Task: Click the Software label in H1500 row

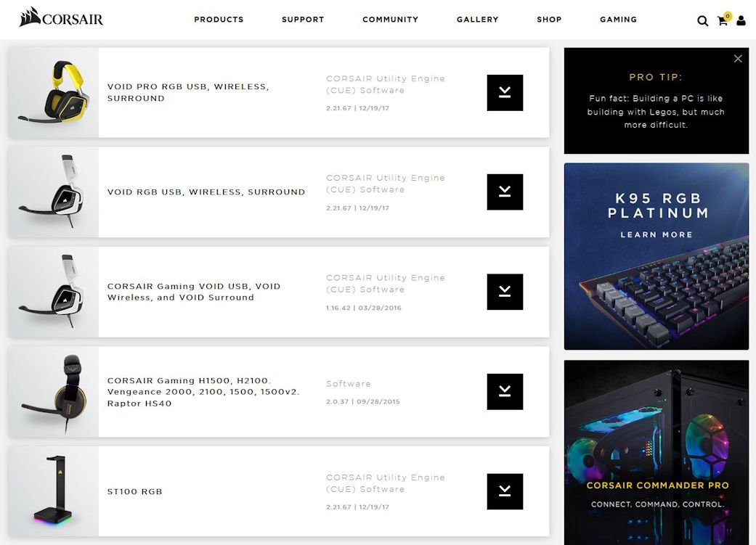Action: click(x=348, y=384)
